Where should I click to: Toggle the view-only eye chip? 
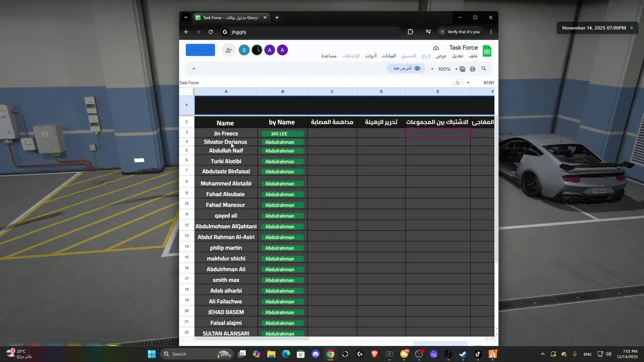click(x=407, y=69)
